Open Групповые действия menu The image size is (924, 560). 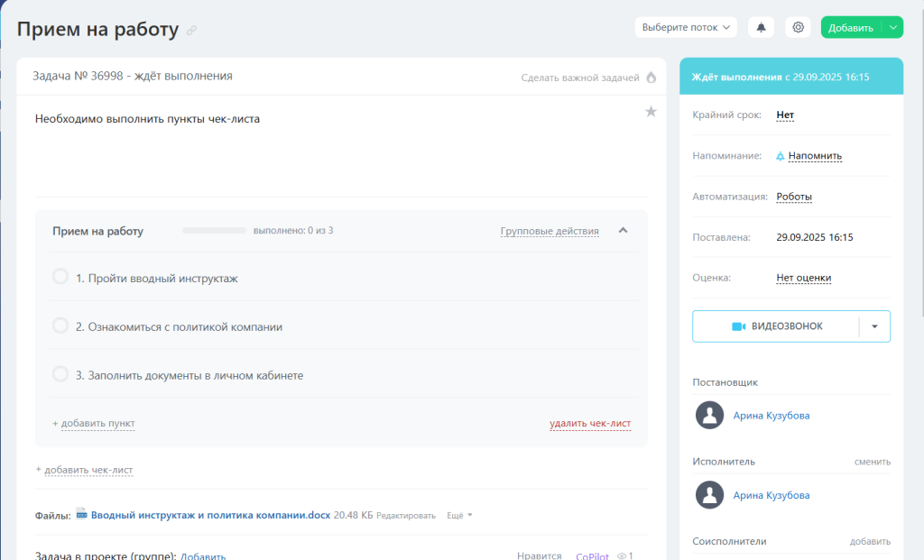tap(550, 231)
